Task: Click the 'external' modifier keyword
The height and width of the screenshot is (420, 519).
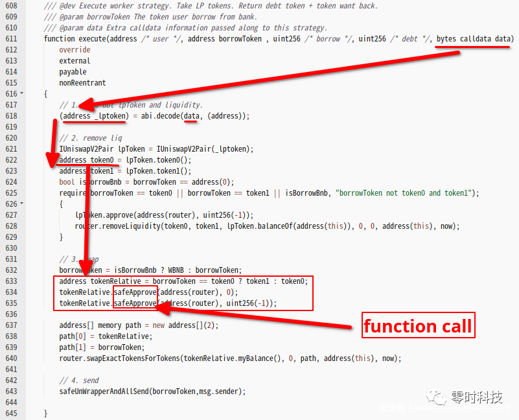Action: click(x=75, y=61)
